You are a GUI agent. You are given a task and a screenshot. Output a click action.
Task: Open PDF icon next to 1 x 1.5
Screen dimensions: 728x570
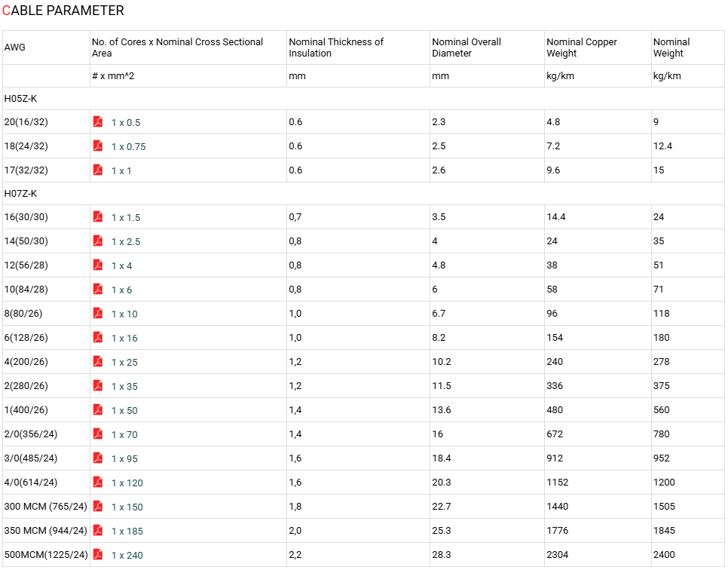[x=98, y=216]
